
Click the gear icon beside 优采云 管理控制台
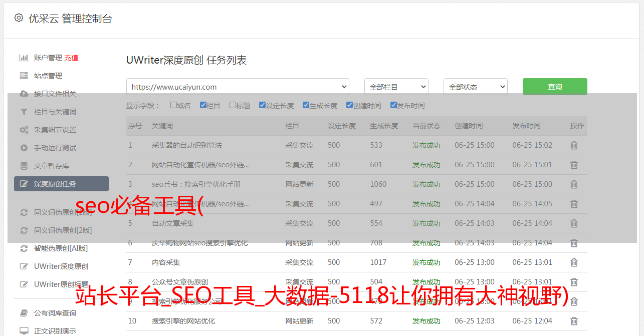pos(19,18)
